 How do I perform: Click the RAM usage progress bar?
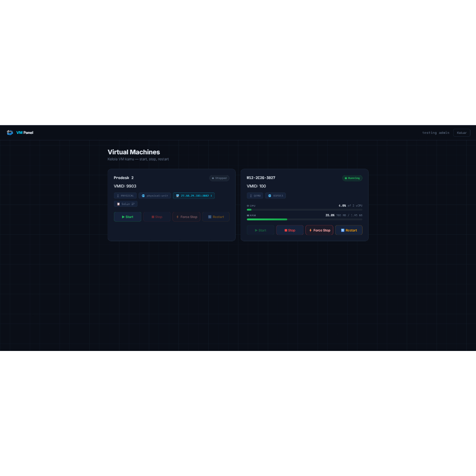(304, 219)
